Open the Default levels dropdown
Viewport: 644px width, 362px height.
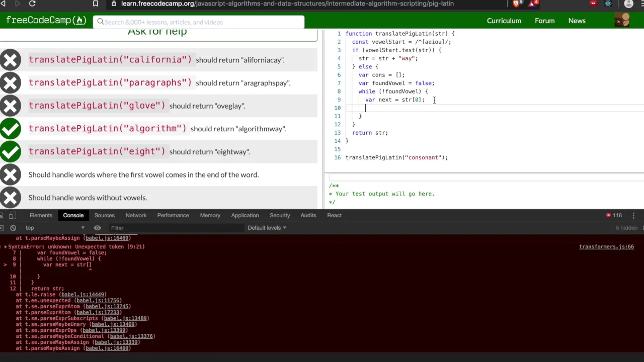[x=267, y=228]
